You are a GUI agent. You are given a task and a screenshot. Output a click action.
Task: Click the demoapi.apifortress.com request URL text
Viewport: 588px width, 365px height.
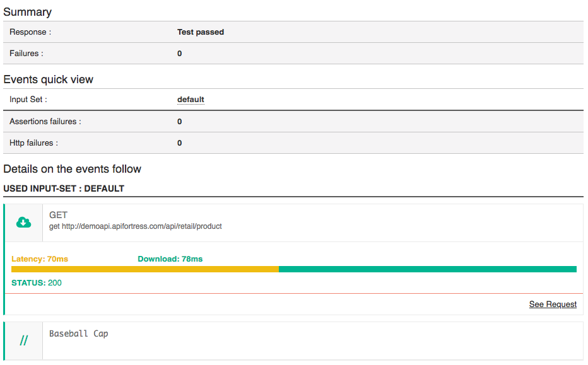(x=136, y=226)
